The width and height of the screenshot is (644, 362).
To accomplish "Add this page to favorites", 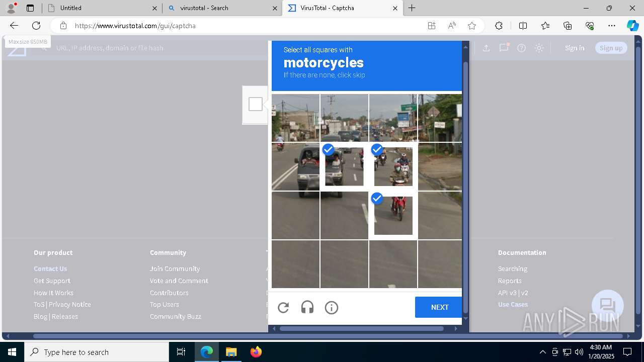I will [x=472, y=26].
